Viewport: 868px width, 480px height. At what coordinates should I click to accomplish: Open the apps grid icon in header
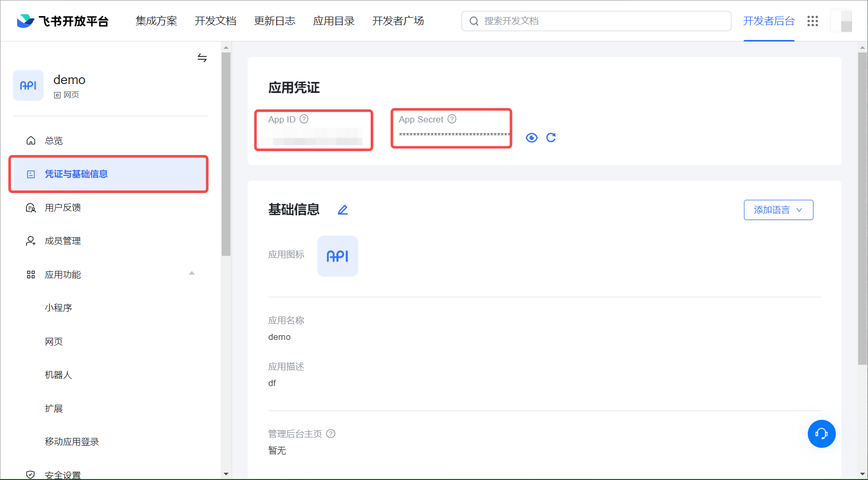(812, 21)
